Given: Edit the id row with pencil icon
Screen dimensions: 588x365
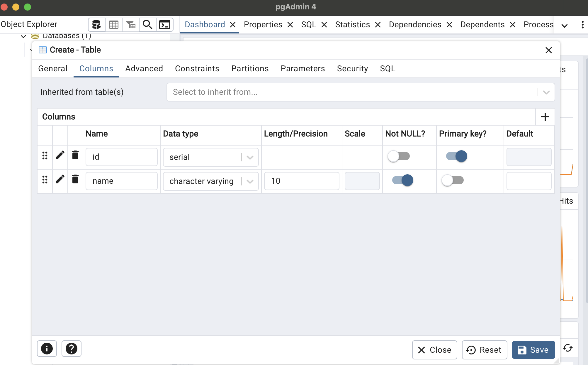Looking at the screenshot, I should tap(60, 156).
